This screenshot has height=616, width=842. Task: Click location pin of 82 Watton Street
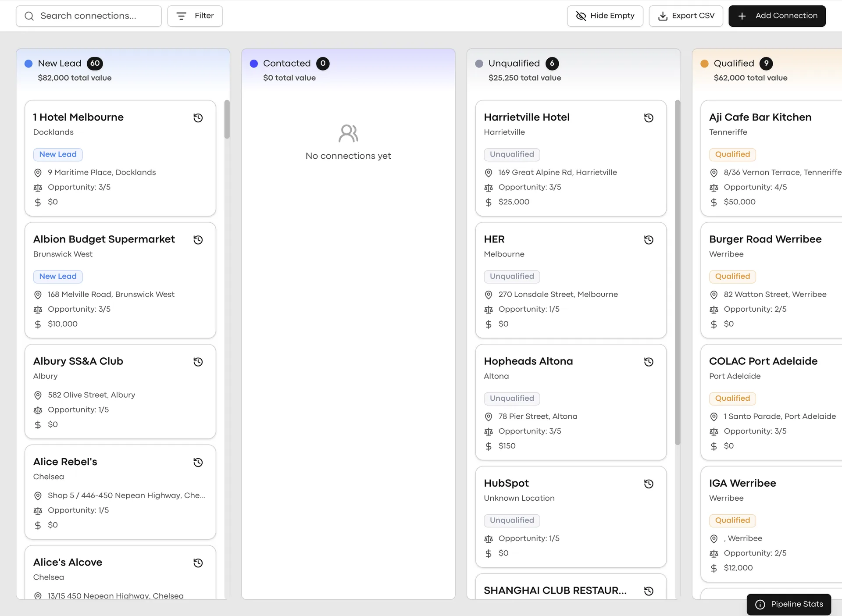[x=714, y=295]
